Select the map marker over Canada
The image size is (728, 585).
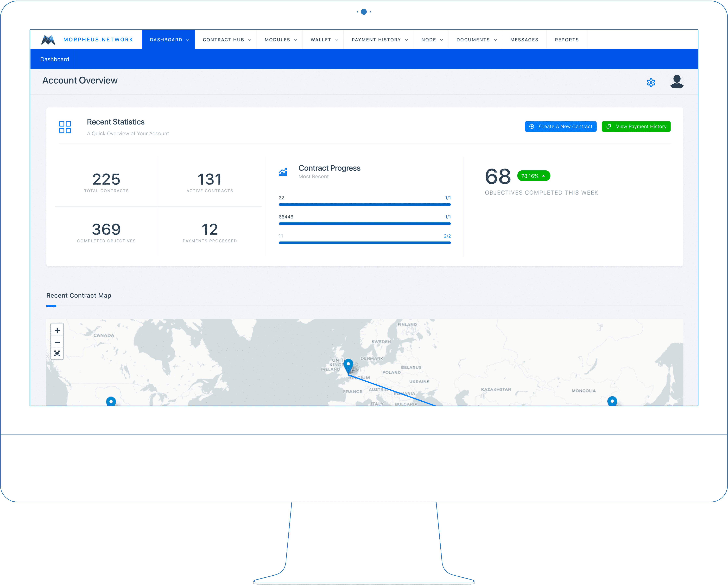(x=111, y=401)
